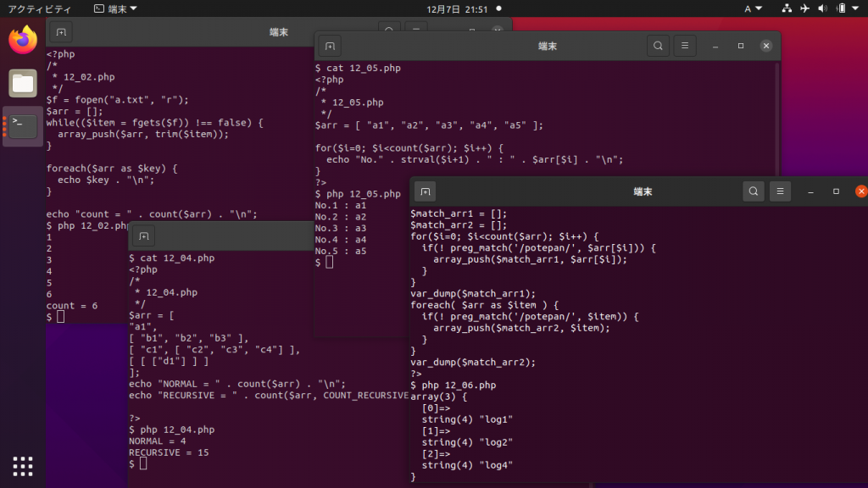The height and width of the screenshot is (488, 868).
Task: Open the system status dropdown at top right
Action: tap(854, 9)
